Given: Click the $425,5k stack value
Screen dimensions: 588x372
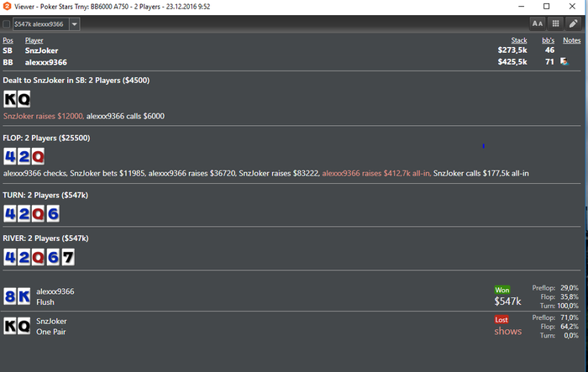Looking at the screenshot, I should point(512,62).
